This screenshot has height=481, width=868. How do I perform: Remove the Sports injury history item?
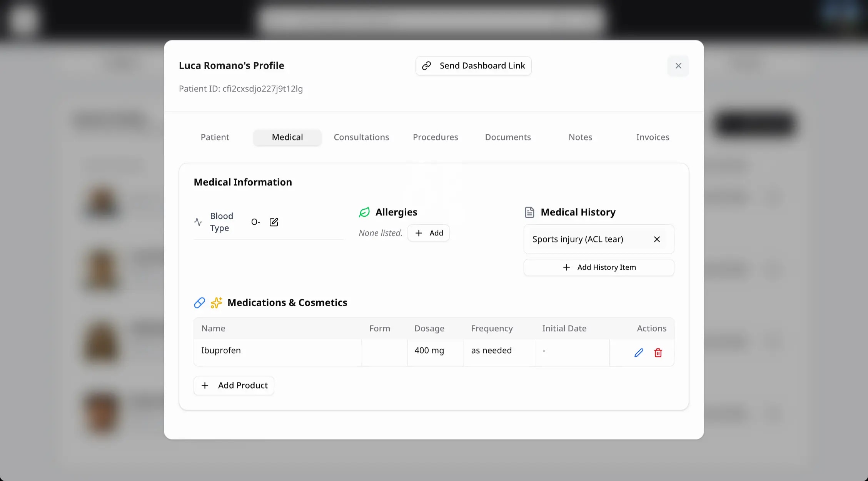tap(657, 239)
